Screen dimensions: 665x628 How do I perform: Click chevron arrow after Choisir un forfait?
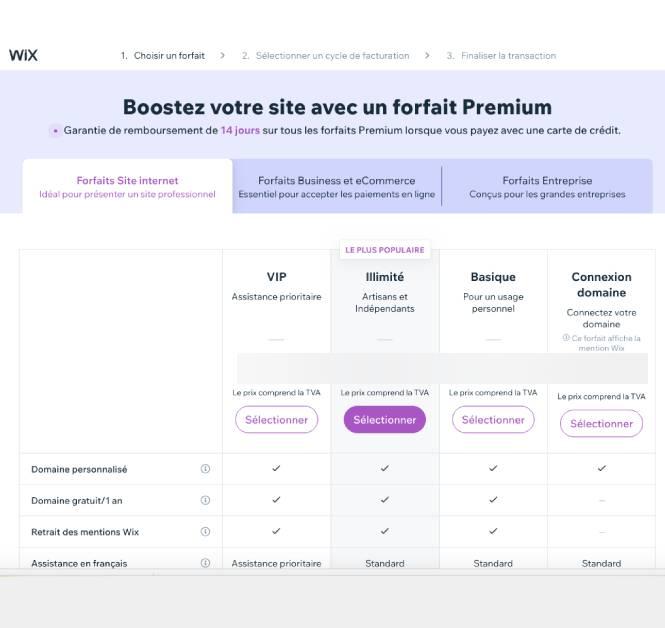(222, 56)
